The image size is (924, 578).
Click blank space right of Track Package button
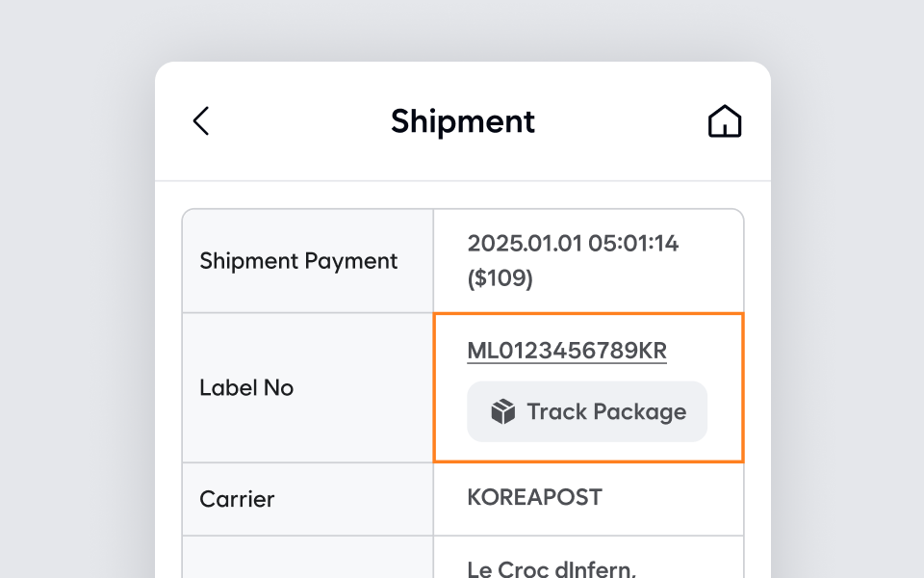(724, 412)
